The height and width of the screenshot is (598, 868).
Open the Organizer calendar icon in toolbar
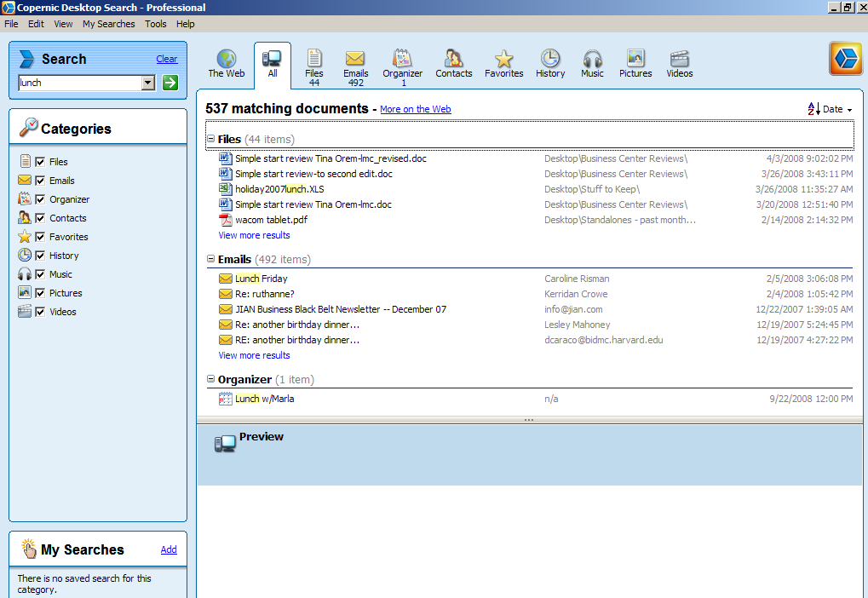tap(402, 58)
